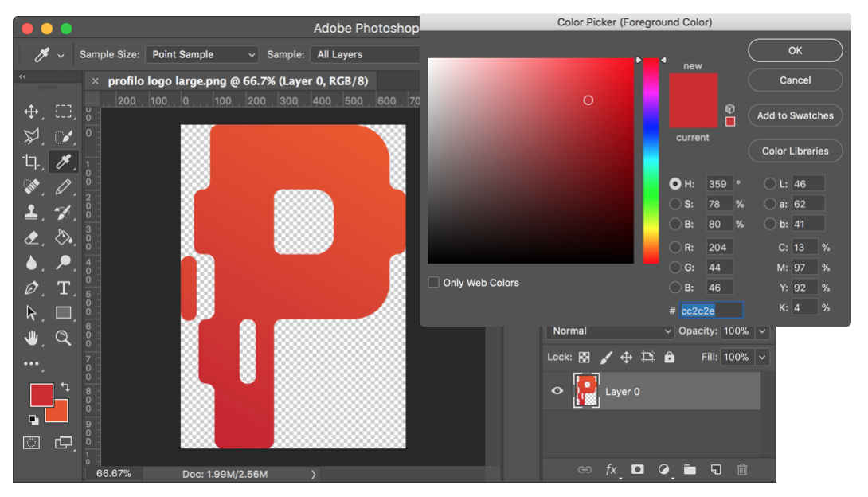Select the Type tool

pyautogui.click(x=64, y=288)
